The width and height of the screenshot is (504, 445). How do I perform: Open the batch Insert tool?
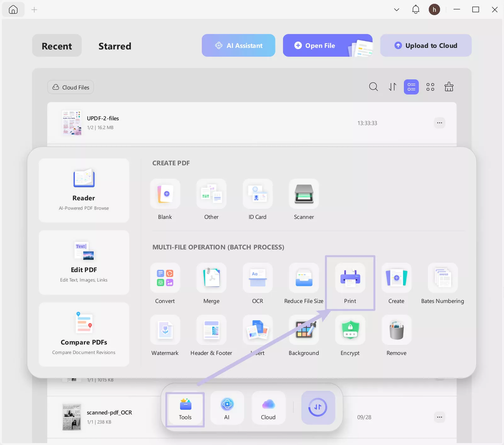[258, 330]
